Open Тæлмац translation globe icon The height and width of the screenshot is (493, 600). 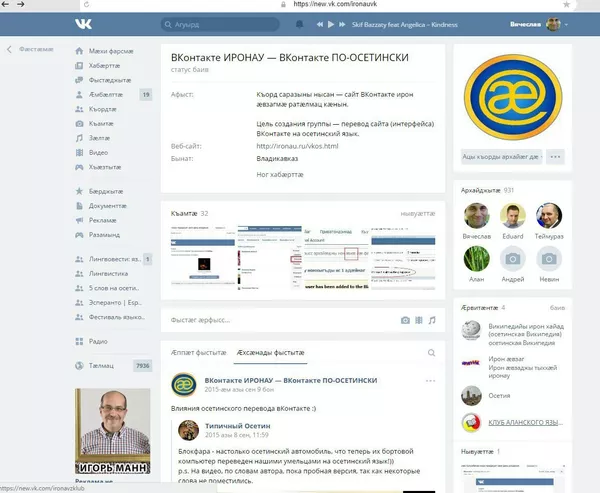pos(79,366)
